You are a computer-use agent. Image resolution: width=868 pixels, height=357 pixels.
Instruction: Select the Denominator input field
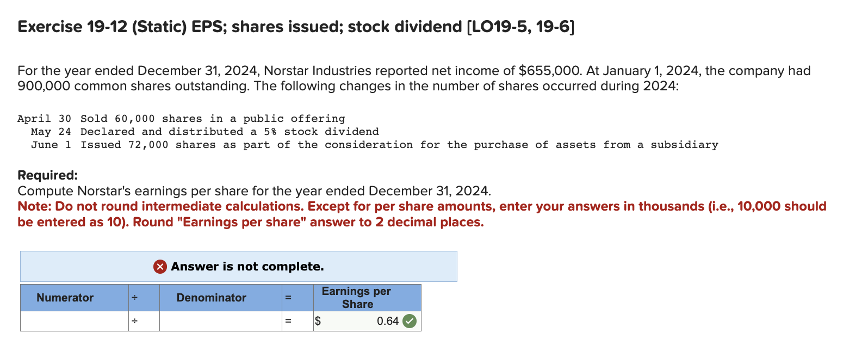[220, 321]
